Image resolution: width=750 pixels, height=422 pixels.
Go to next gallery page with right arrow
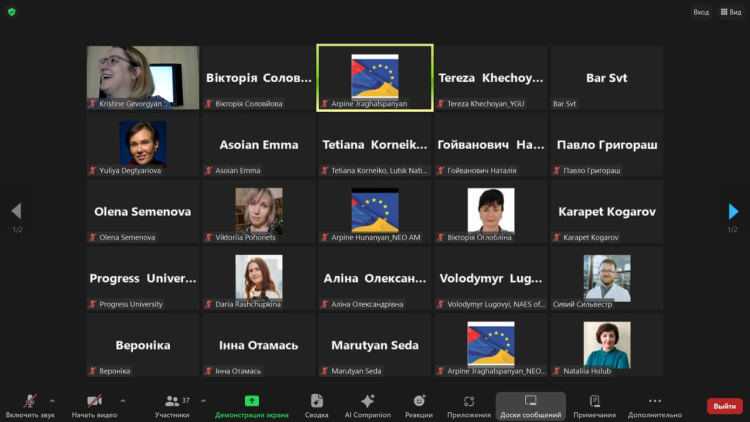click(734, 211)
